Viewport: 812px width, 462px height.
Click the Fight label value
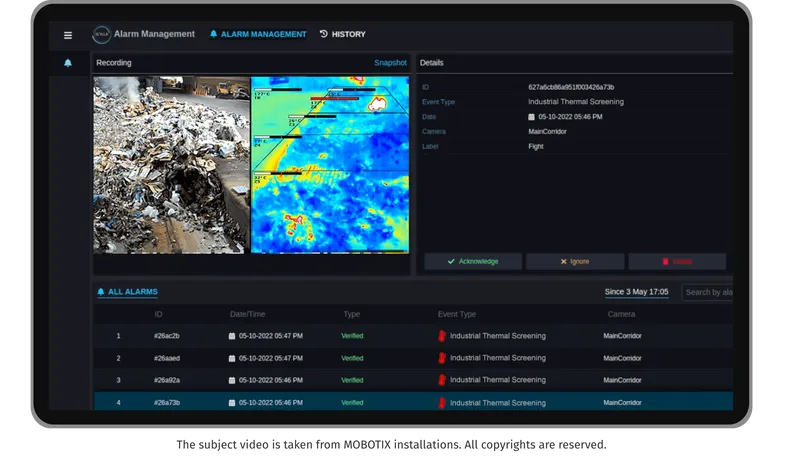[535, 147]
